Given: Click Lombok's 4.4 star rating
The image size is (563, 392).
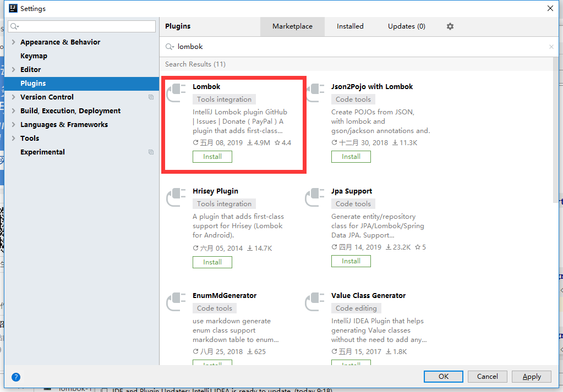Looking at the screenshot, I should (283, 143).
